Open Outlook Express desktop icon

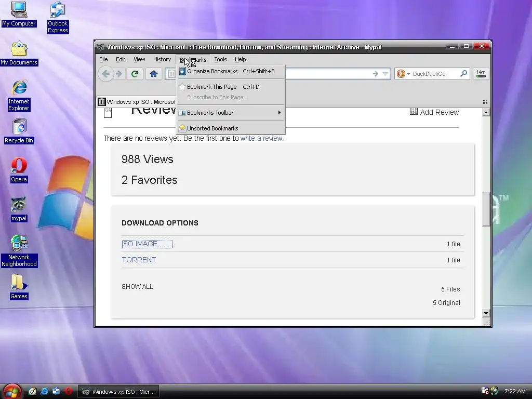(x=58, y=17)
